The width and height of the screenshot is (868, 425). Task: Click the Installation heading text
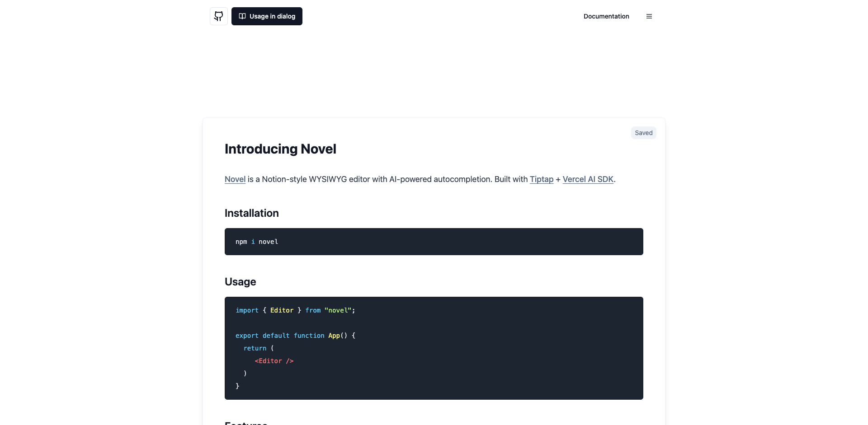pyautogui.click(x=252, y=213)
